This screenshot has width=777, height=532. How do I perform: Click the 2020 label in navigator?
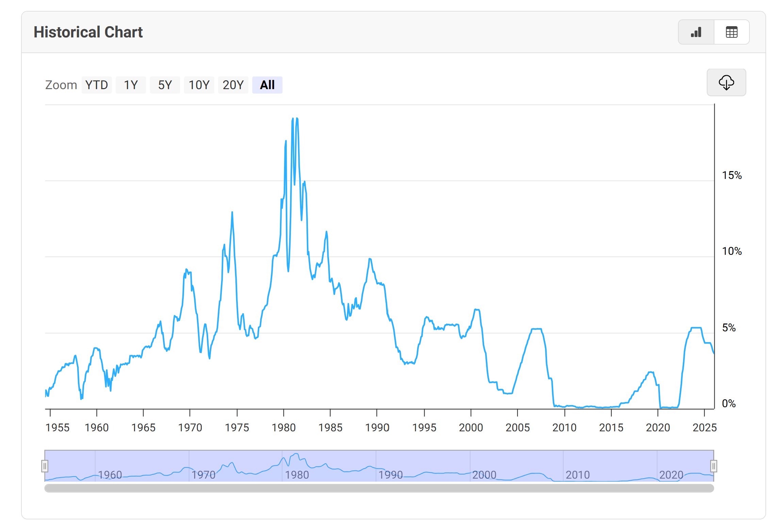(671, 475)
